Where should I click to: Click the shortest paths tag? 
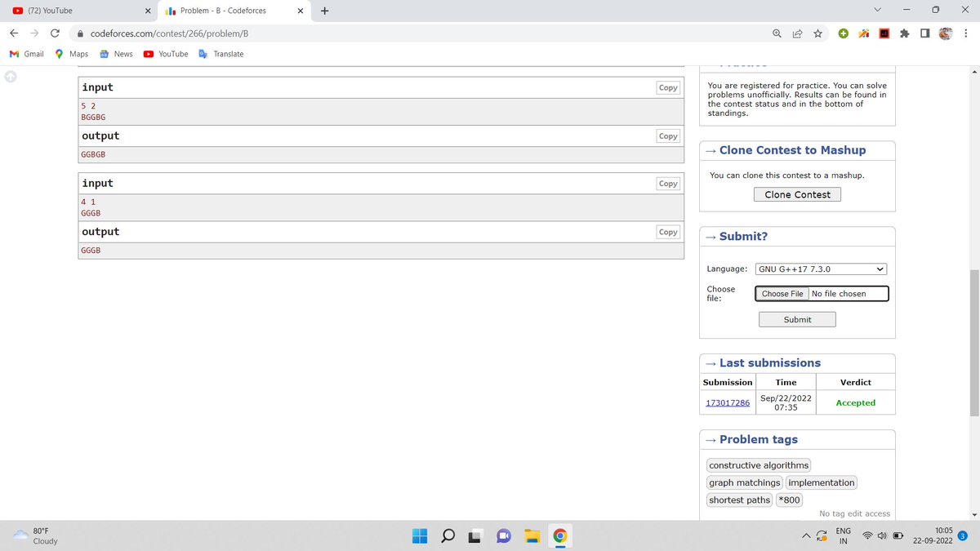pyautogui.click(x=739, y=500)
